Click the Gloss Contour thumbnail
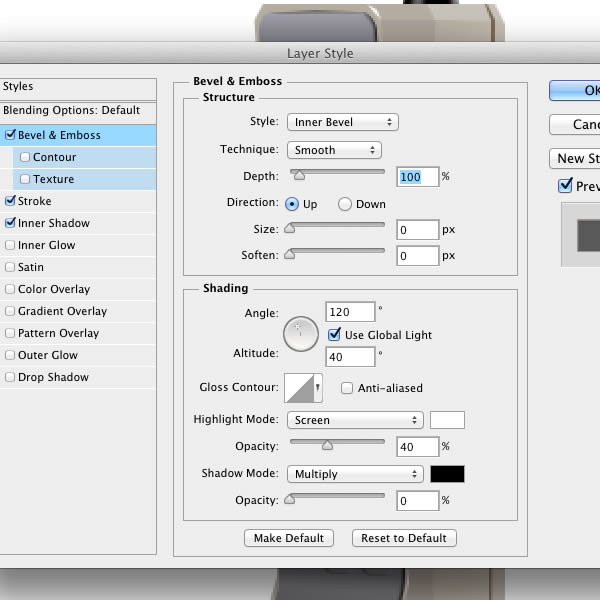The image size is (600, 600). (299, 388)
